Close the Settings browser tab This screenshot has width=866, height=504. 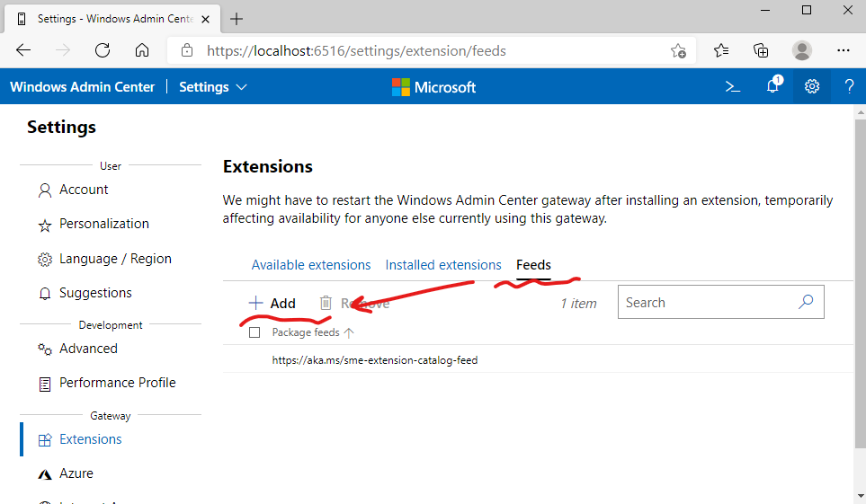point(205,20)
